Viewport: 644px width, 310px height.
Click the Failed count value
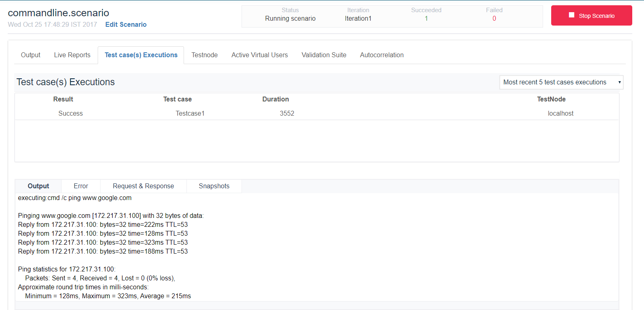coord(494,18)
